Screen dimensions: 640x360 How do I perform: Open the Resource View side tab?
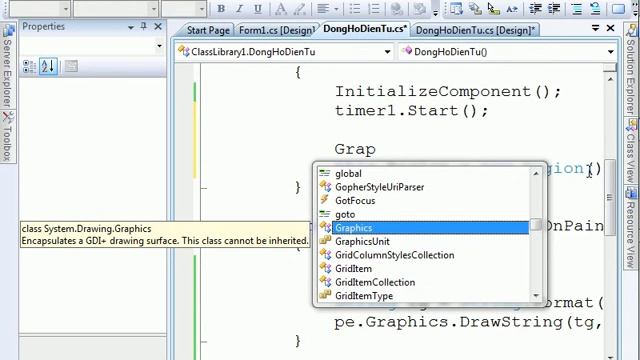click(x=632, y=228)
